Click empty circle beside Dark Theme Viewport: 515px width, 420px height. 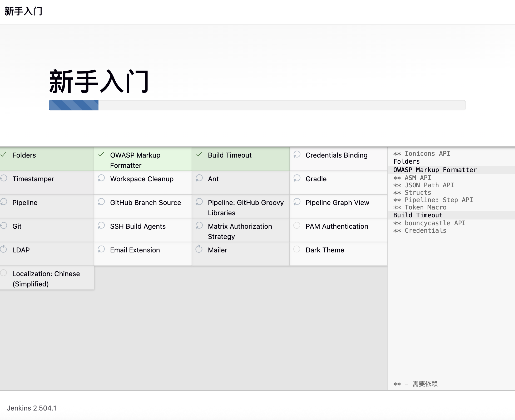297,249
